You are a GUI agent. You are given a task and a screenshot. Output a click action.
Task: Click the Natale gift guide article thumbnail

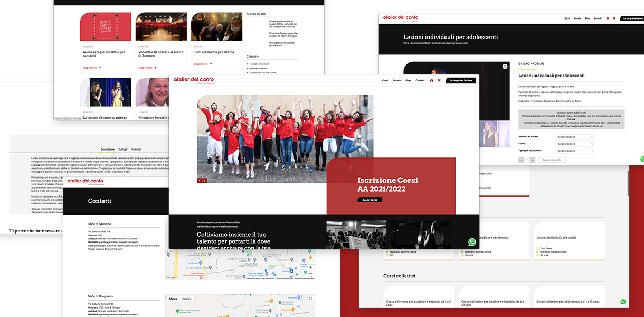106,27
